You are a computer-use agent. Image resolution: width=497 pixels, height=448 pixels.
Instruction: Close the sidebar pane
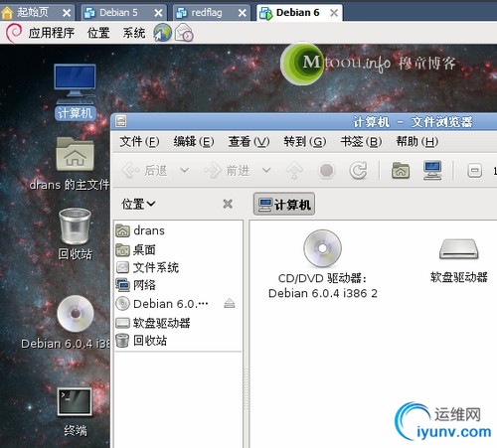(228, 204)
